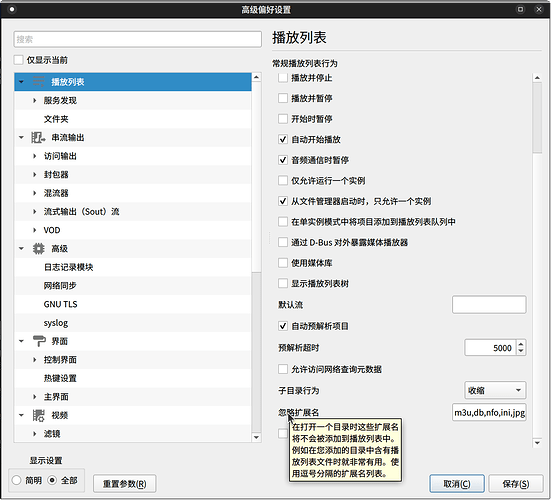Select syslog in the tree
This screenshot has width=551, height=500.
tap(56, 323)
